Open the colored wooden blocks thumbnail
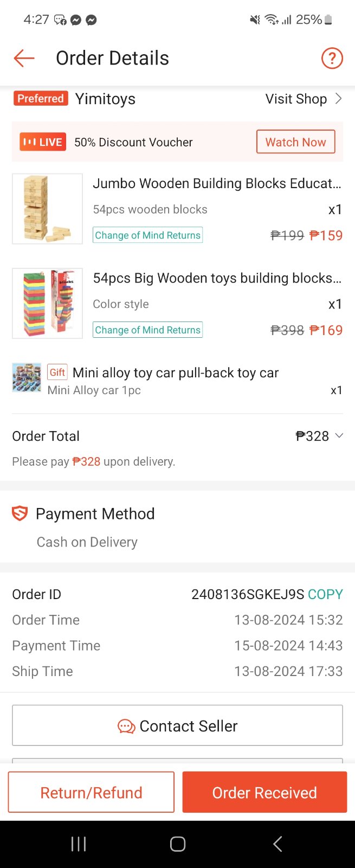Viewport: 355px width, 868px height. tap(48, 304)
